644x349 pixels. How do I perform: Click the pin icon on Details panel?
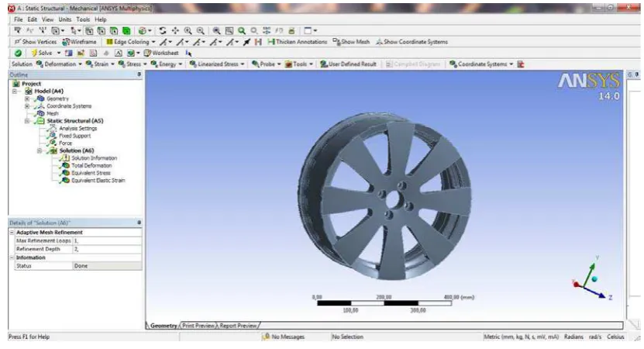tap(139, 223)
